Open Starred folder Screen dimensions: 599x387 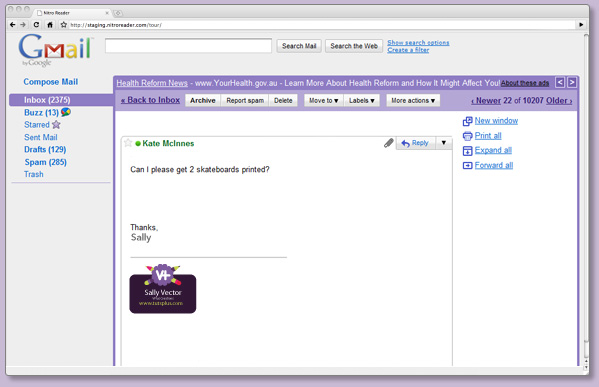[x=37, y=125]
